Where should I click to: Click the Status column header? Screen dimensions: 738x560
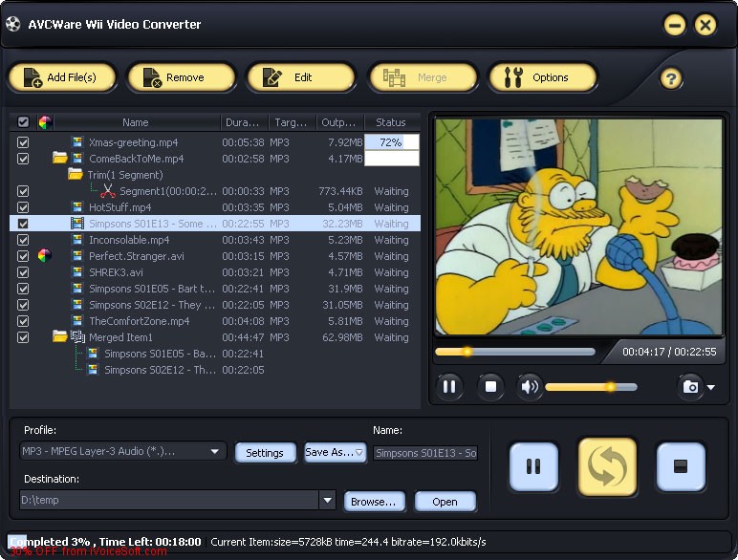tap(391, 122)
